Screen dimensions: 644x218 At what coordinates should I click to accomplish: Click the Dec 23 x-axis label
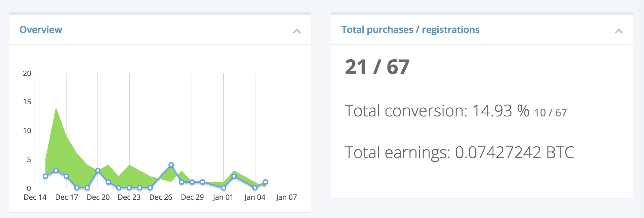point(129,197)
